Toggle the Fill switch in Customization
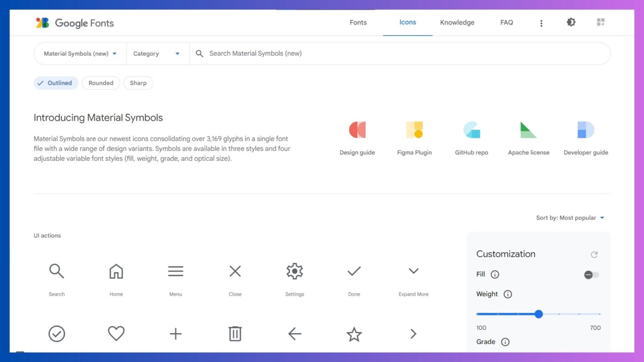644x362 pixels. 591,274
